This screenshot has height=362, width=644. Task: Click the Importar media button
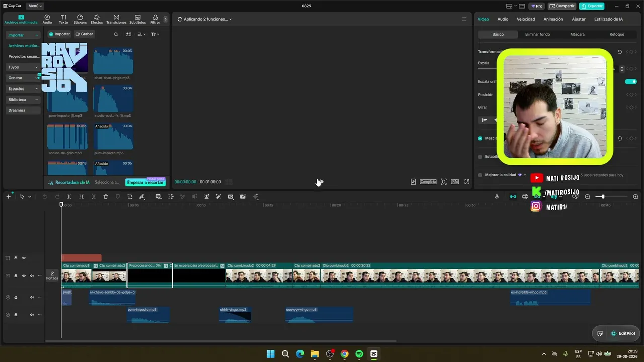pos(59,34)
